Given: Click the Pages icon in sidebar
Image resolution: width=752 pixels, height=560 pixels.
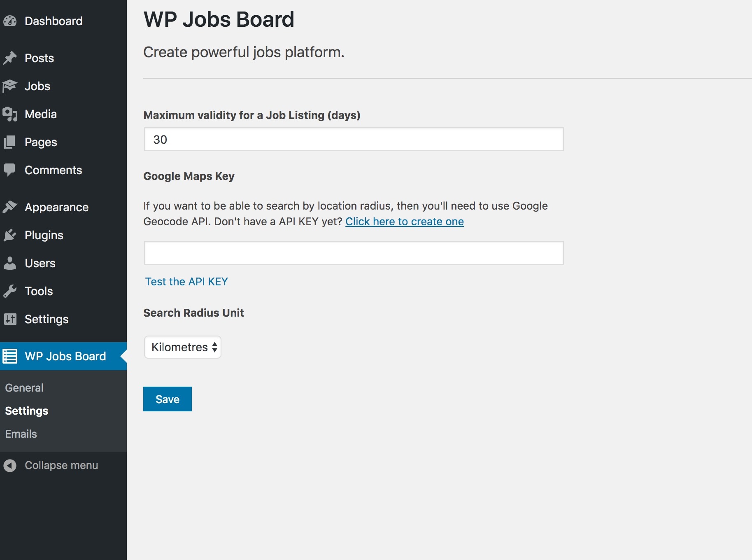Looking at the screenshot, I should (10, 142).
